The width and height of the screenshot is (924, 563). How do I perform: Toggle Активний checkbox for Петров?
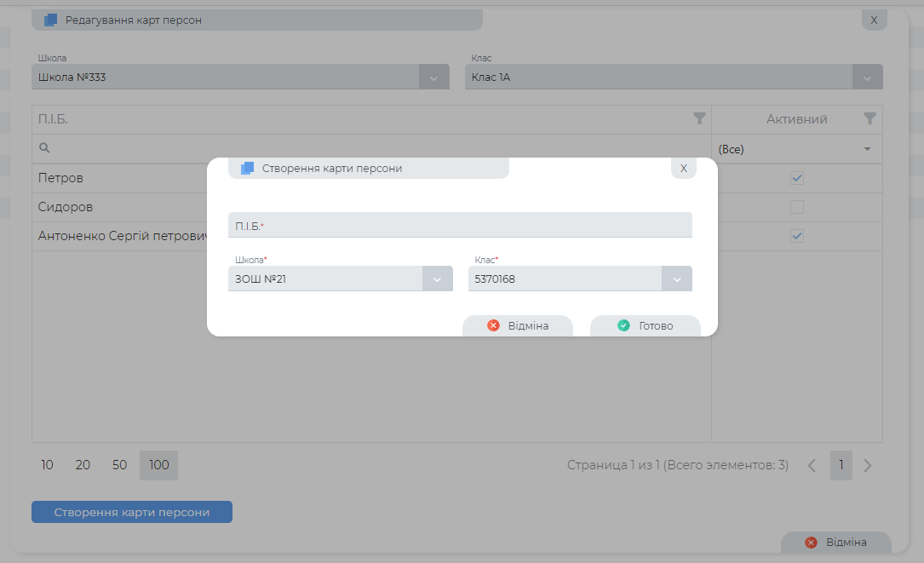(x=797, y=179)
